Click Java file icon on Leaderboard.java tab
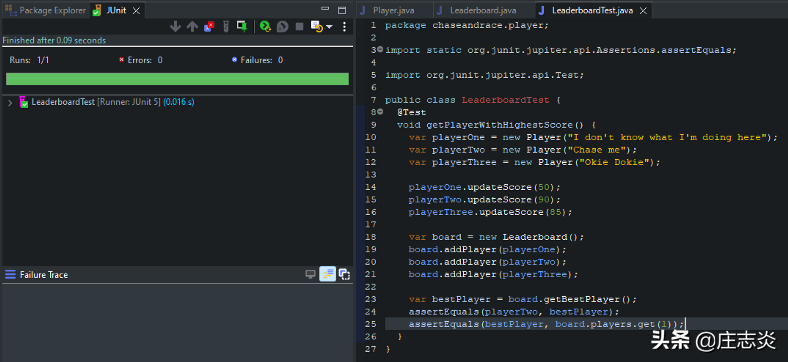Screen dimensions: 788x362 click(440, 10)
